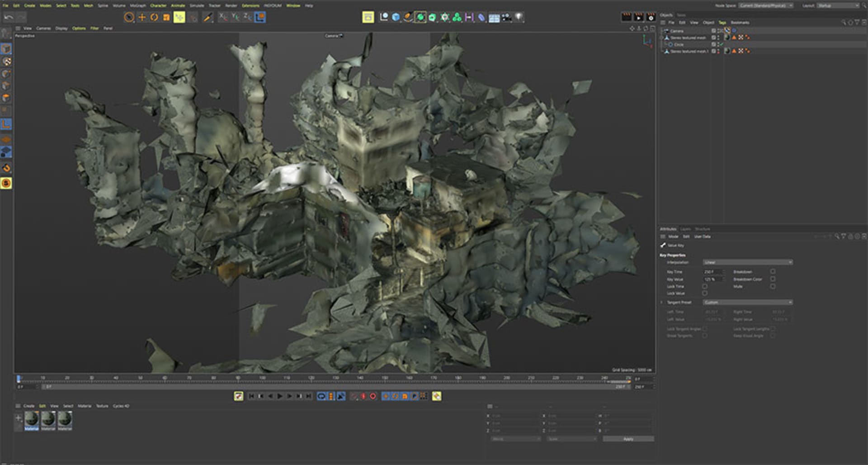
Task: Toggle the Mute checkbox in Key Properties
Action: click(x=773, y=286)
